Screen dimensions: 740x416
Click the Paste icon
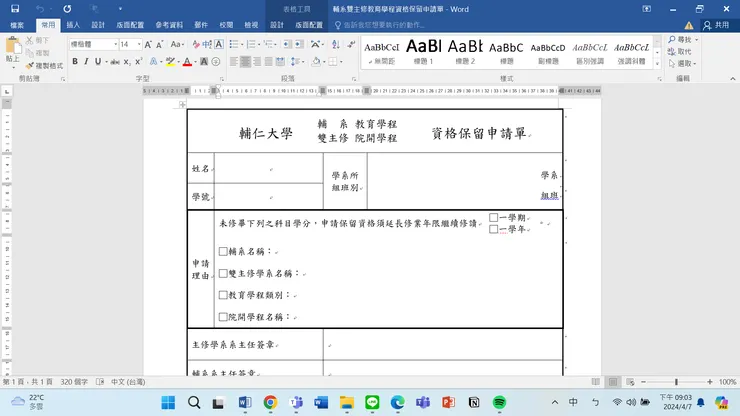coord(13,47)
